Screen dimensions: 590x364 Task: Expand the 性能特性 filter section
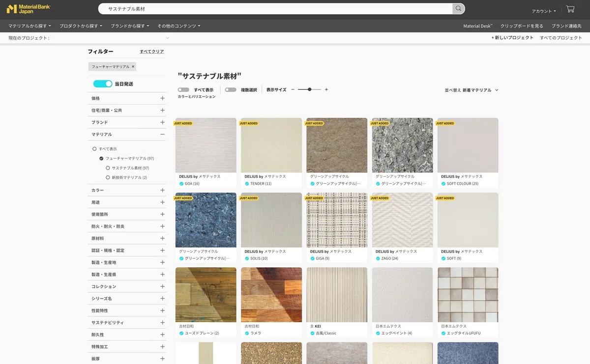127,310
